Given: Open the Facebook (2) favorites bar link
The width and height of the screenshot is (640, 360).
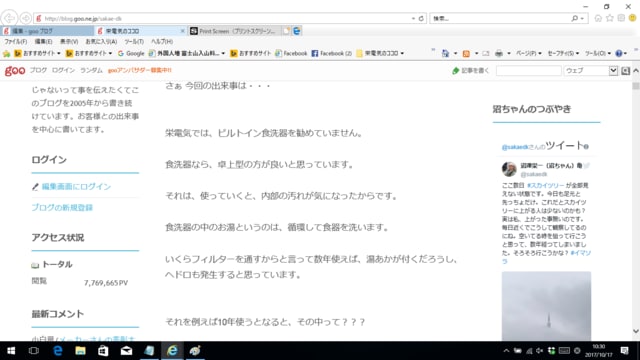Looking at the screenshot, I should click(331, 53).
